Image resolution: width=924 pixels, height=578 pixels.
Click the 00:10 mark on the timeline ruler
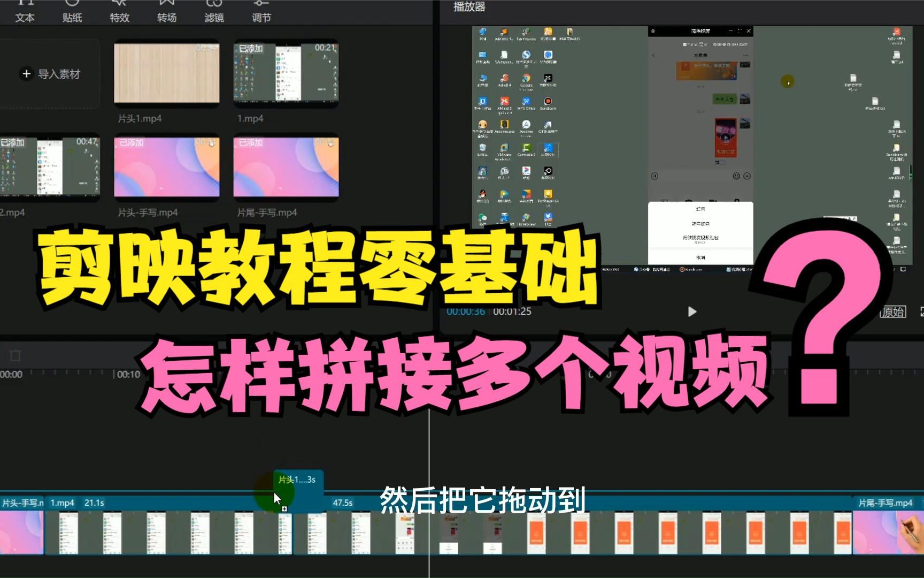128,375
